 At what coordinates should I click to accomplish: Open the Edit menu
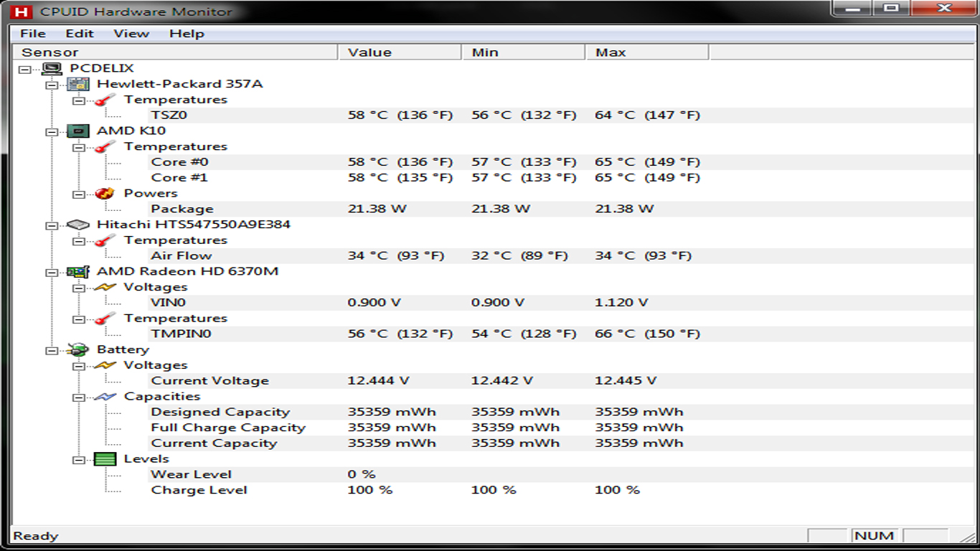[x=80, y=34]
